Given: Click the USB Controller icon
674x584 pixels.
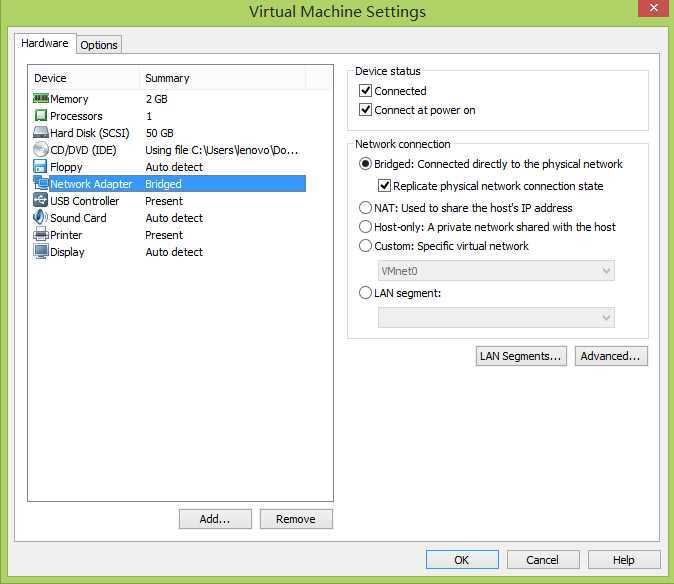Looking at the screenshot, I should pyautogui.click(x=40, y=200).
